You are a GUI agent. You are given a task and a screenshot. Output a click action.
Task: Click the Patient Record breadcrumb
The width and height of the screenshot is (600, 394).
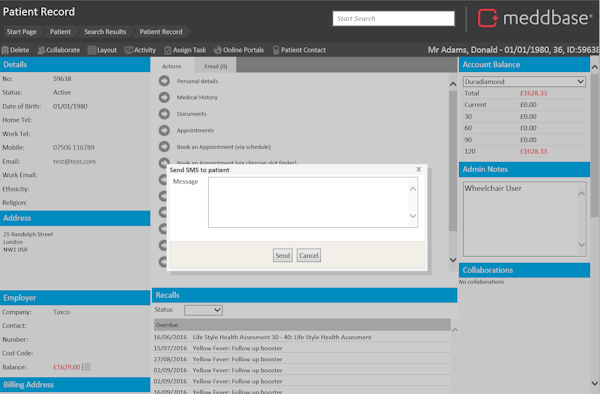pos(161,32)
